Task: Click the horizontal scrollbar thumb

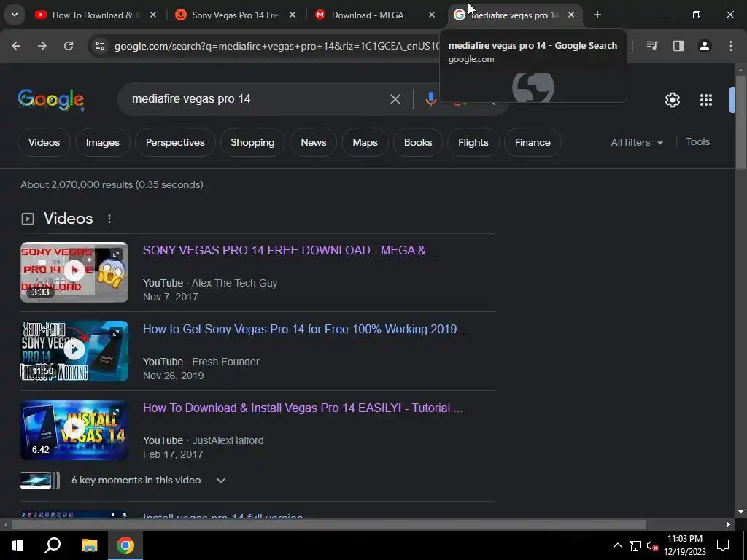Action: click(329, 525)
